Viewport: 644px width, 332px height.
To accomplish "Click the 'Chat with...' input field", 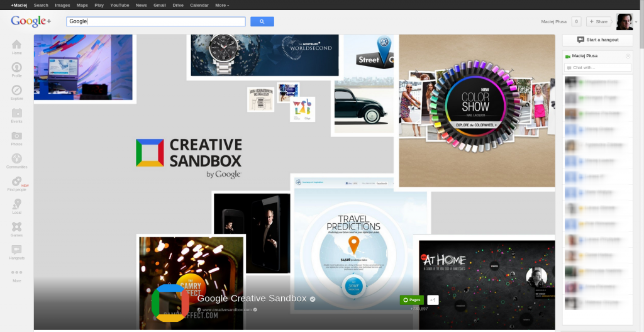I will (x=597, y=67).
